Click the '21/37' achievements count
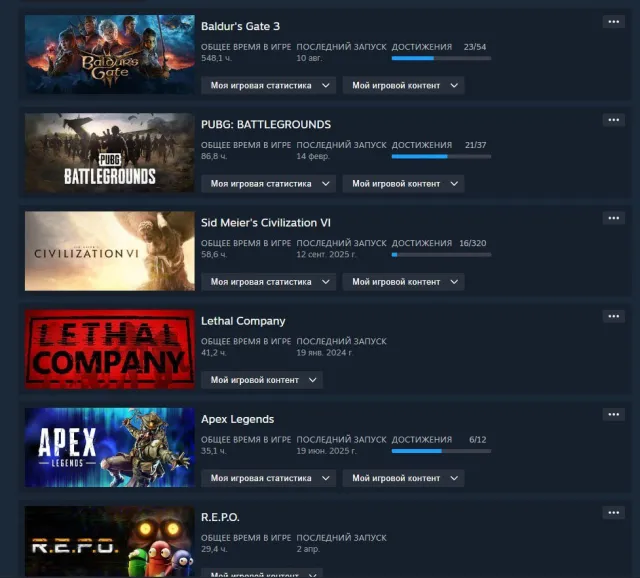640x578 pixels. click(476, 145)
